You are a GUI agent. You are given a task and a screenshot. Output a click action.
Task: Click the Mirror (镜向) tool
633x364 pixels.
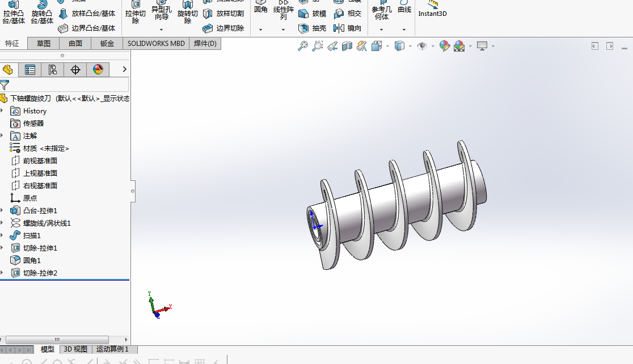coord(348,28)
